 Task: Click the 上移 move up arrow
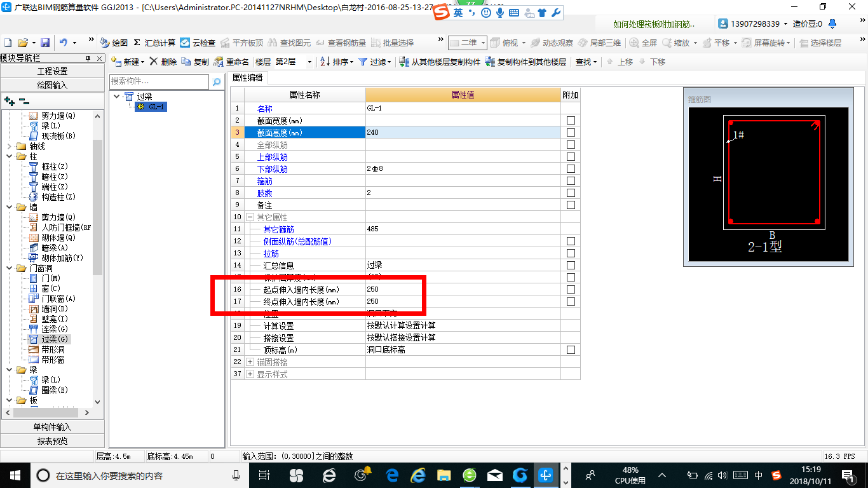620,62
